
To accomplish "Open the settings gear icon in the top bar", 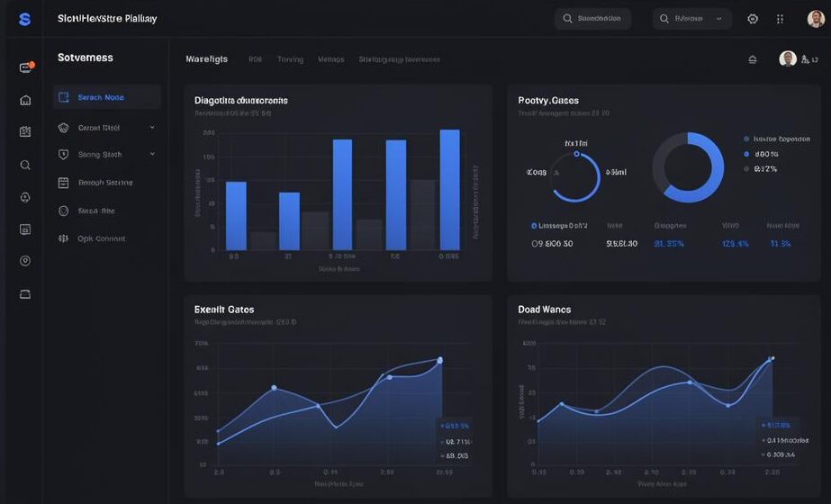I will coord(753,19).
